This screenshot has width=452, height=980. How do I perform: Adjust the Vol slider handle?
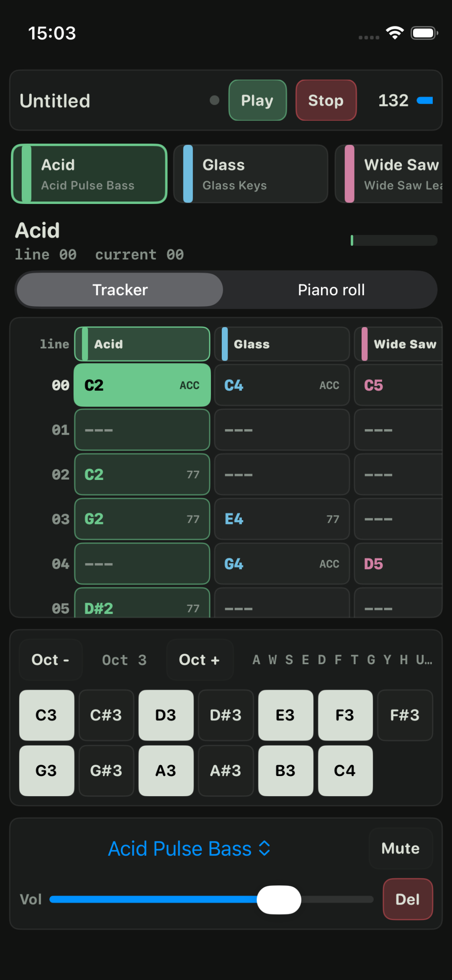tap(279, 900)
